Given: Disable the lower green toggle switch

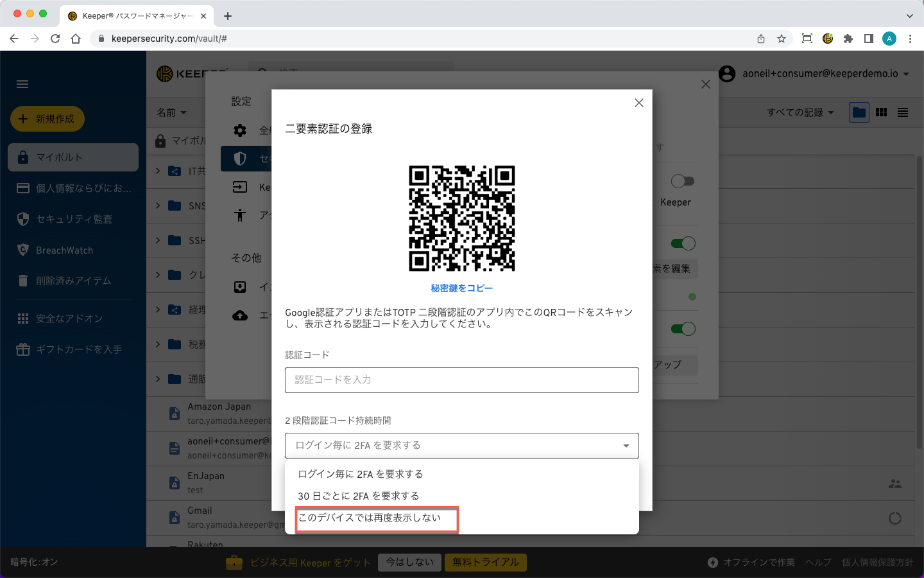Looking at the screenshot, I should 683,329.
